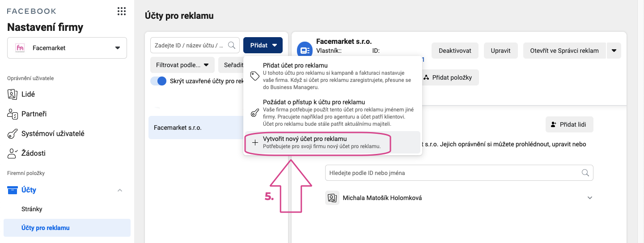Click the magnifier in people search field
The image size is (644, 243).
585,173
